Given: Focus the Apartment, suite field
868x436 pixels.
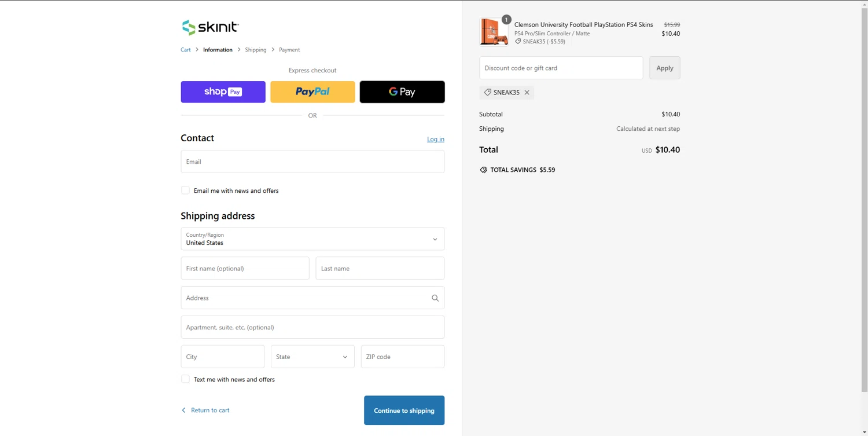Looking at the screenshot, I should [x=312, y=328].
